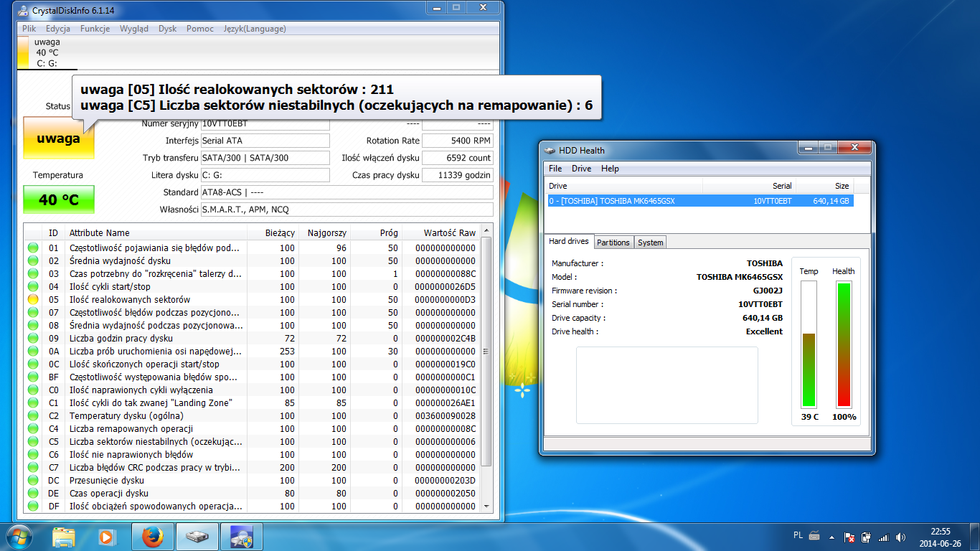Open the Język(Language) menu
980x551 pixels.
pos(255,29)
